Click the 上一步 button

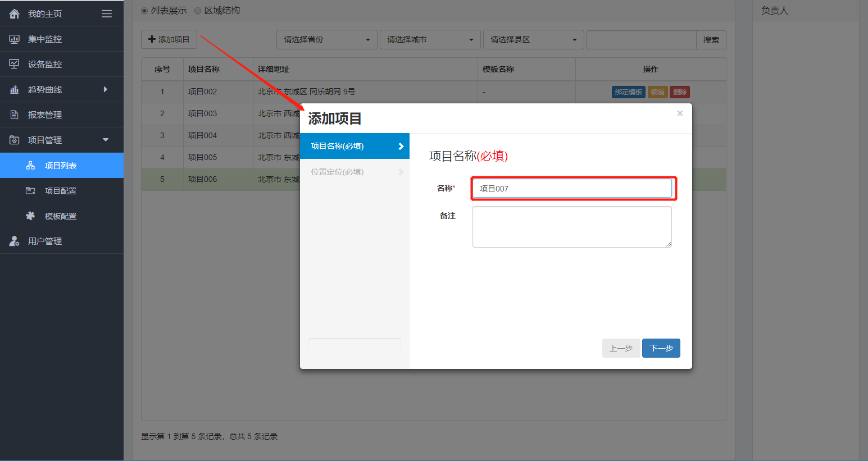(x=621, y=348)
